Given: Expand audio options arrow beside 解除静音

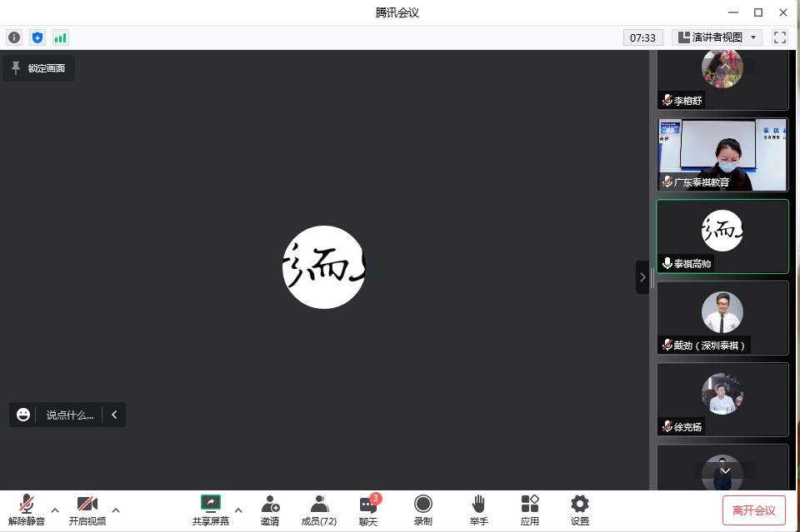Looking at the screenshot, I should point(55,510).
